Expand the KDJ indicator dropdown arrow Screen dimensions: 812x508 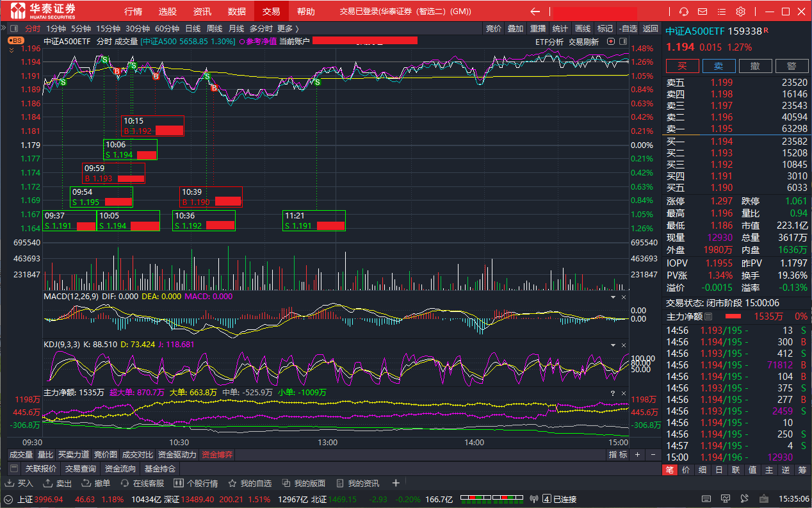(x=613, y=345)
